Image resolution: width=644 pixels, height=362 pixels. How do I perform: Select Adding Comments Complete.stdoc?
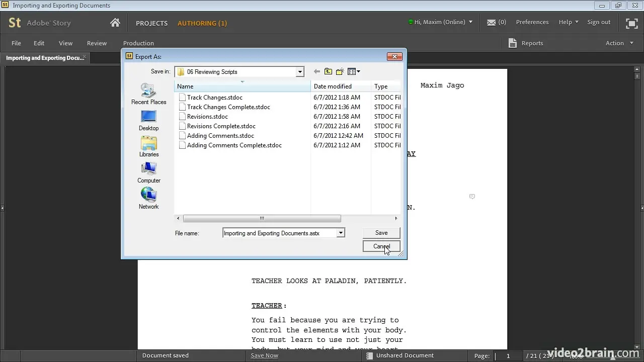[234, 145]
